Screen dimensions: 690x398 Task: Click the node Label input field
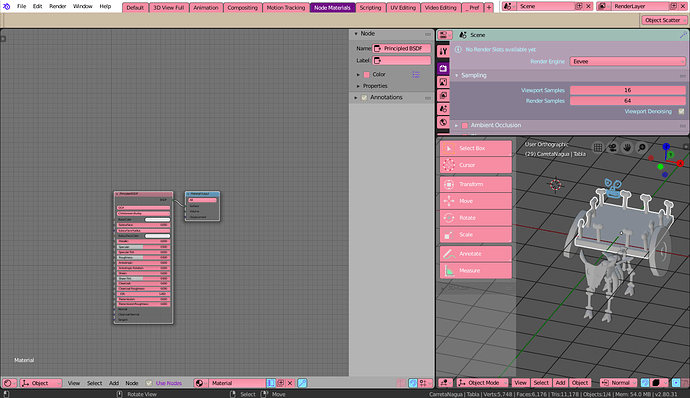pos(402,60)
